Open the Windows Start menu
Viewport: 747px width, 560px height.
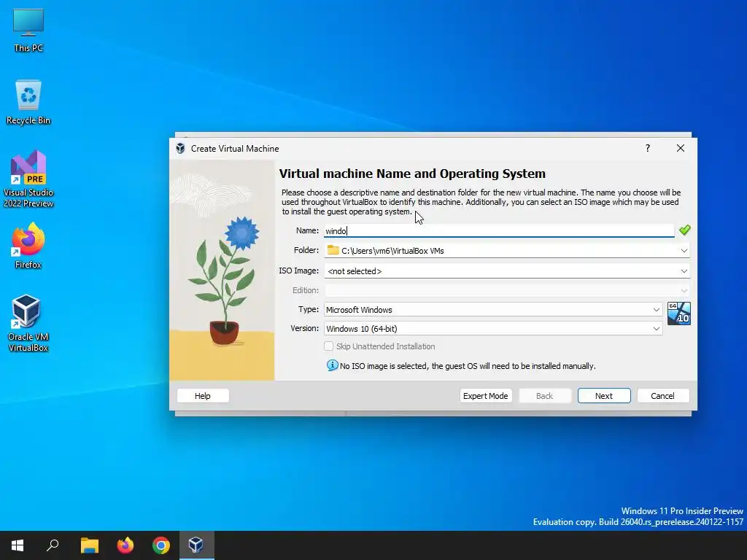18,545
